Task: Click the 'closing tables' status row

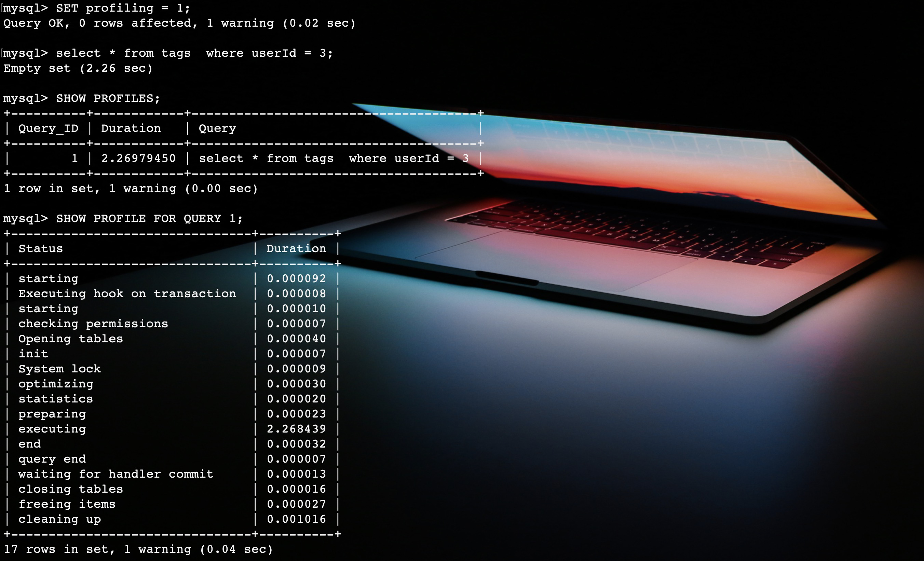Action: coord(71,489)
